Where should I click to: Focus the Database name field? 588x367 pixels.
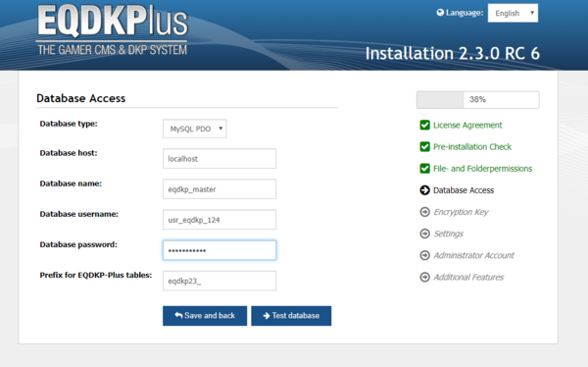[x=220, y=189]
